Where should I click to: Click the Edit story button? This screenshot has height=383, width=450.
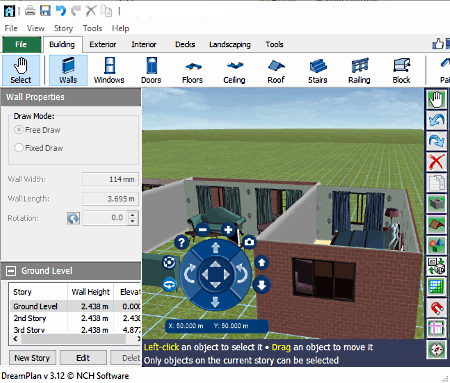[x=83, y=358]
